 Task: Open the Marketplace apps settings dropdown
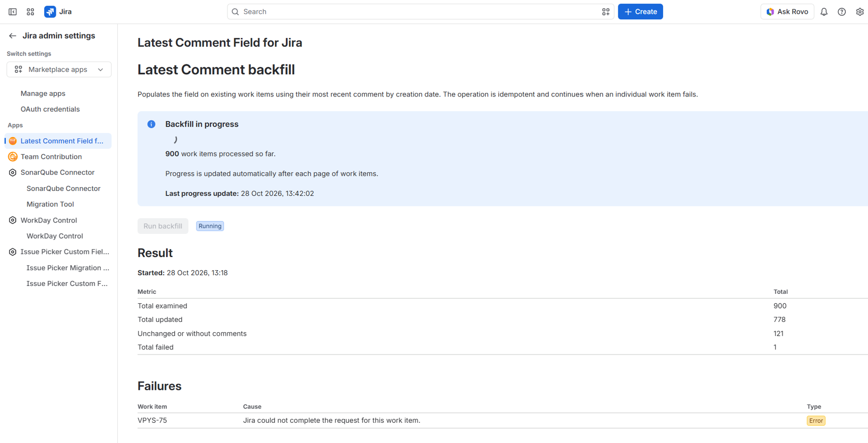59,69
